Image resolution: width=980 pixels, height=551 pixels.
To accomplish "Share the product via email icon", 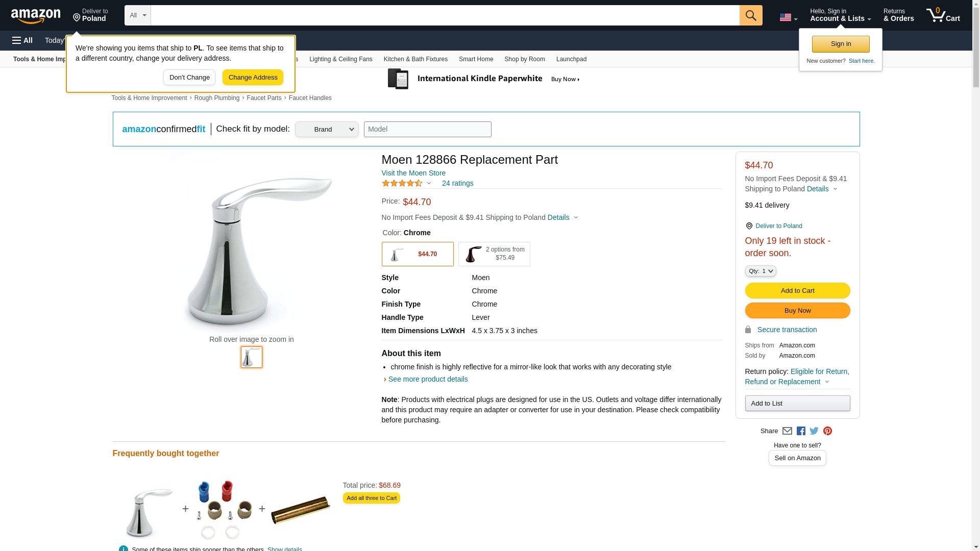I will 787,431.
